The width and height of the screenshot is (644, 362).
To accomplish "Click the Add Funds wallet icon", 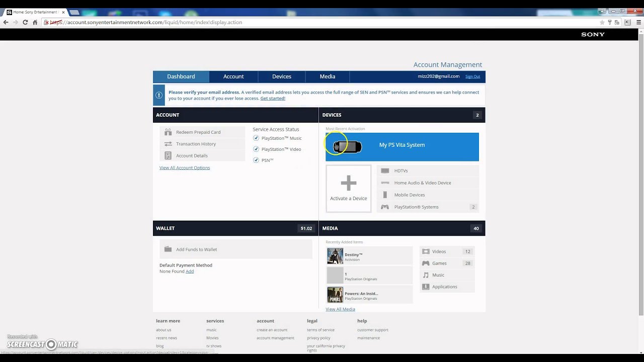I will click(168, 249).
